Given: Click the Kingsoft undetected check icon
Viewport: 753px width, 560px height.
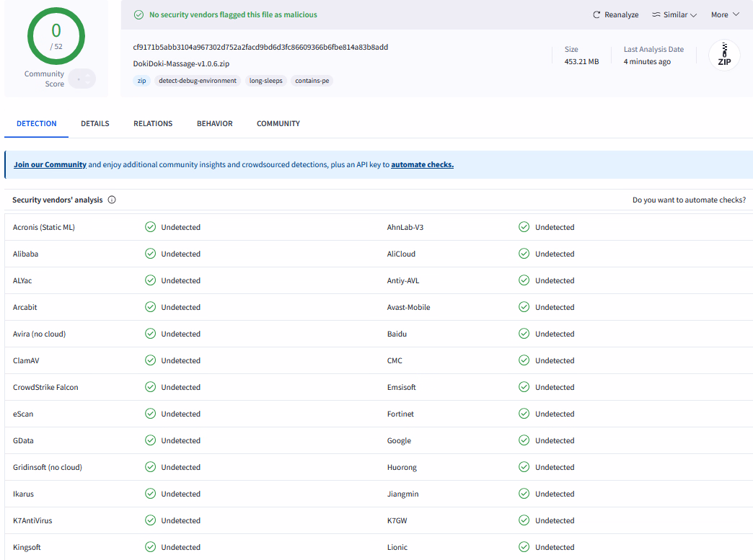Looking at the screenshot, I should (x=150, y=547).
